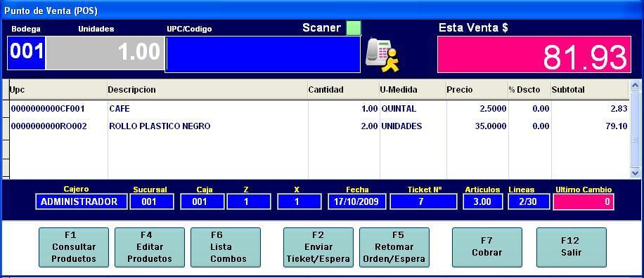Image resolution: width=644 pixels, height=278 pixels.
Task: Click the subtotal cell 79.10
Action: 590,126
